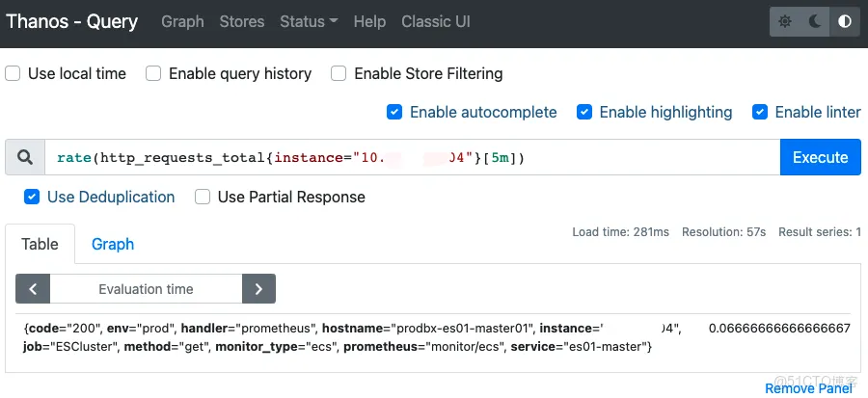Go to previous evaluation time arrow
The height and width of the screenshot is (398, 868).
tap(33, 289)
